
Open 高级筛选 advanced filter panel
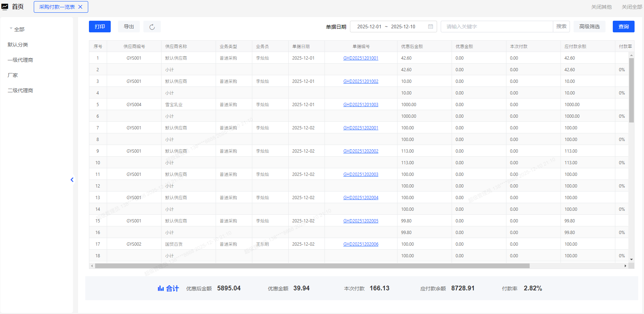pyautogui.click(x=589, y=27)
